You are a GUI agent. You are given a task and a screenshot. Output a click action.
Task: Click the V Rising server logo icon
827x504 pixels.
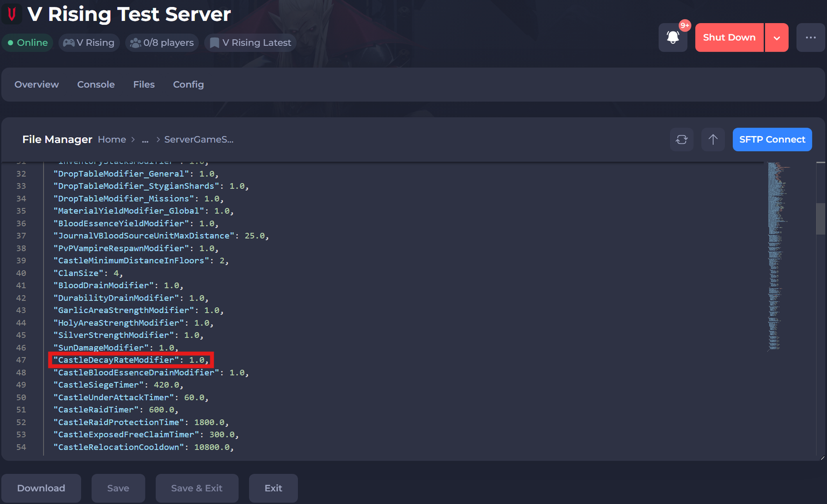click(x=12, y=14)
